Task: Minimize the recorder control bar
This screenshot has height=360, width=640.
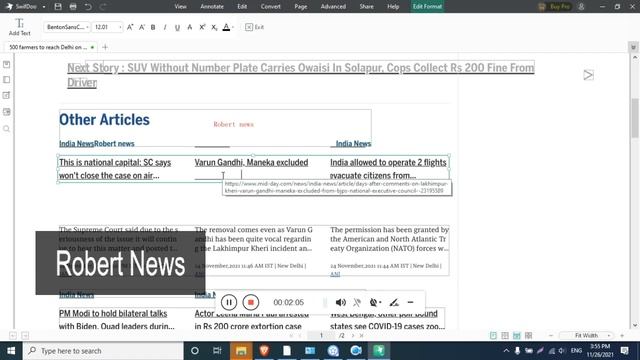Action: click(x=411, y=302)
